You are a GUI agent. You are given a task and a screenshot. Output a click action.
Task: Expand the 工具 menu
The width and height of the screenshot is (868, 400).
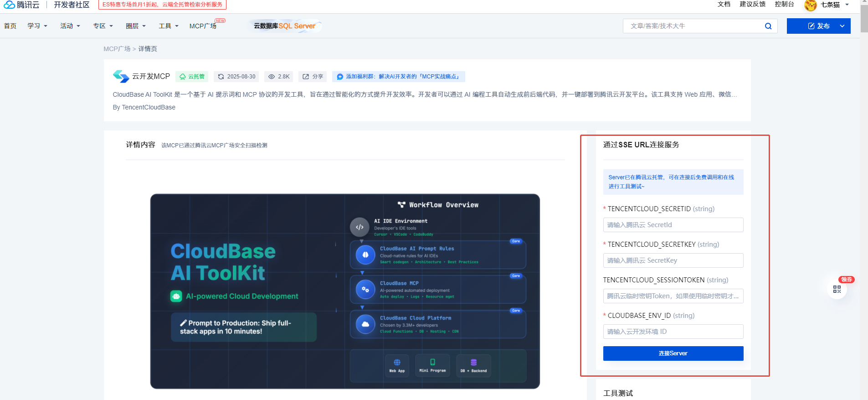tap(169, 26)
